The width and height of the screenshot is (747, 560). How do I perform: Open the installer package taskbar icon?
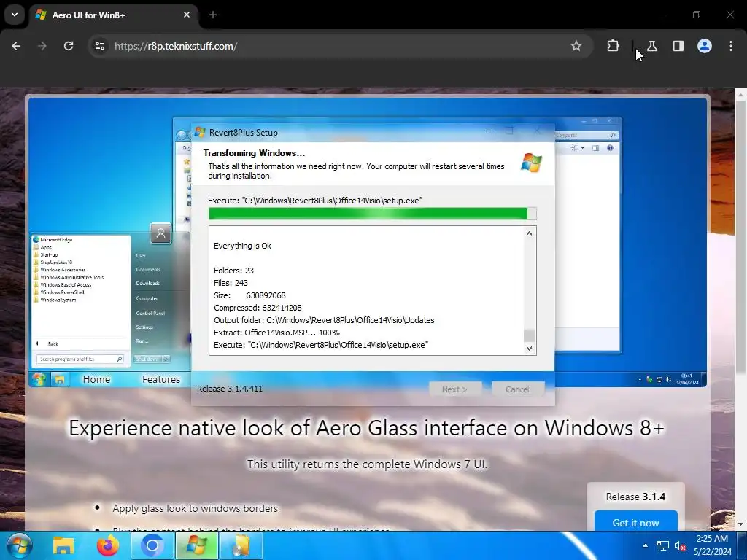coord(241,545)
